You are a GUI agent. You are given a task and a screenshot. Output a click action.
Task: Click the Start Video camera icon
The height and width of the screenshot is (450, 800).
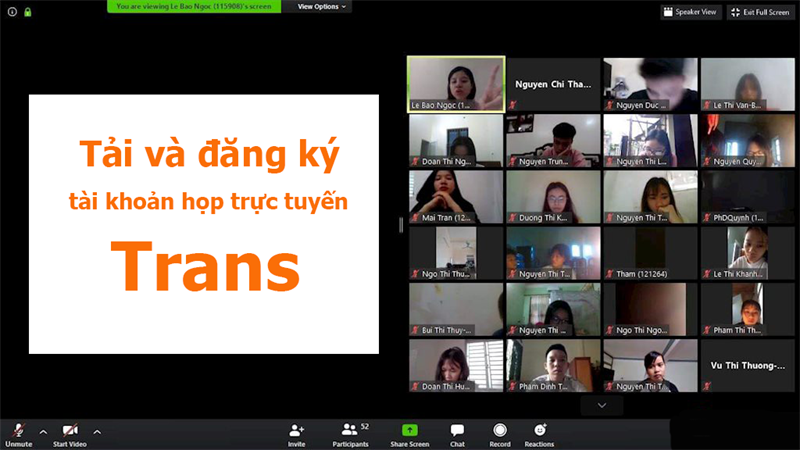pos(70,430)
